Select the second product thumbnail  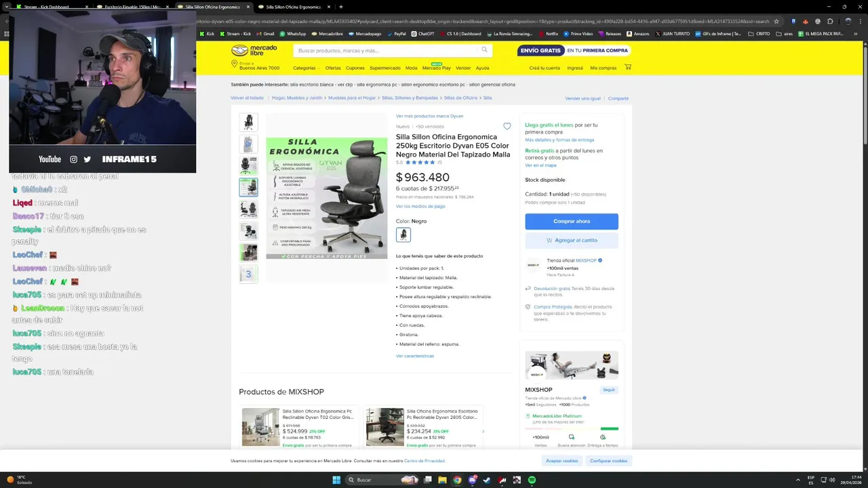coord(248,144)
